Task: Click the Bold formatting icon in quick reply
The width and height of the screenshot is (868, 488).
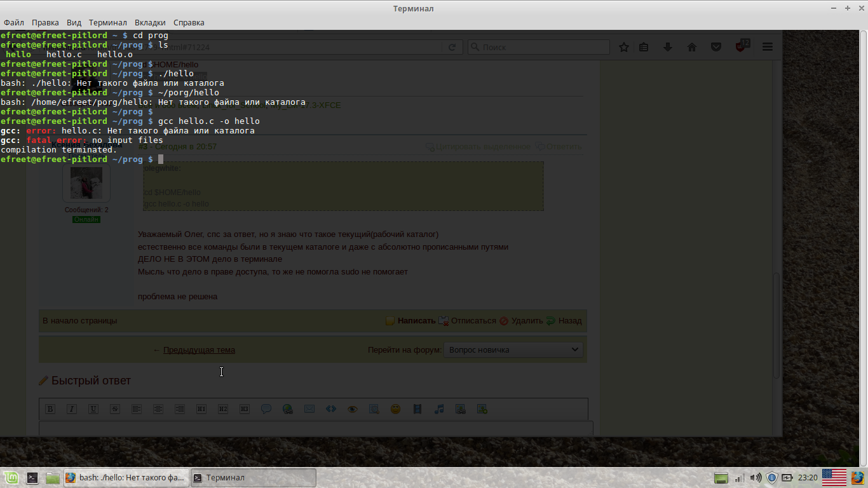Action: click(x=50, y=409)
